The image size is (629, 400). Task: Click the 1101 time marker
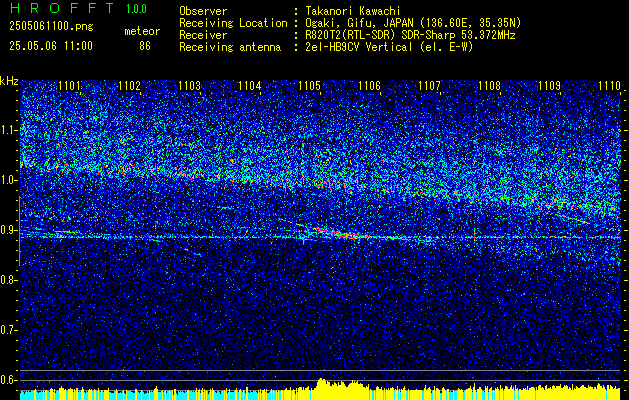click(x=69, y=86)
